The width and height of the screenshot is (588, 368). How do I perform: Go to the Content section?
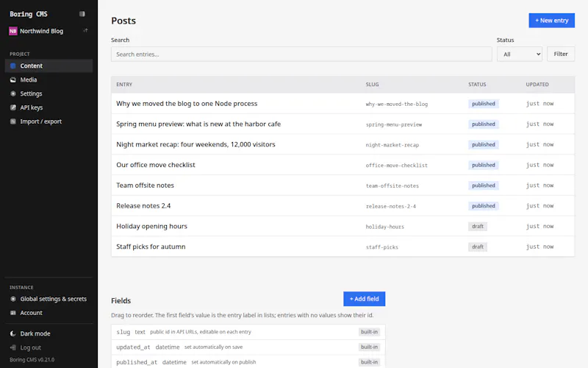pyautogui.click(x=49, y=66)
